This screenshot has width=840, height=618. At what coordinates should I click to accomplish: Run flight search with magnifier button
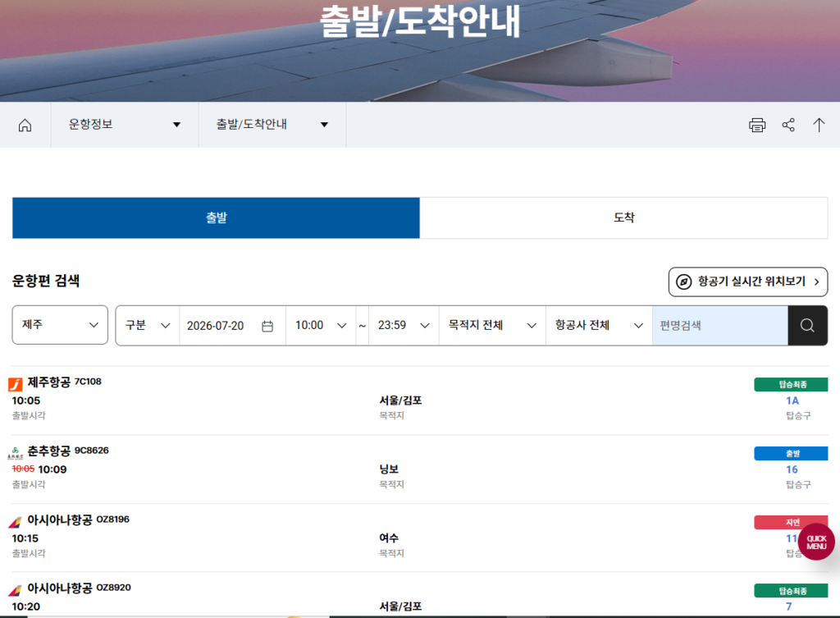coord(807,325)
